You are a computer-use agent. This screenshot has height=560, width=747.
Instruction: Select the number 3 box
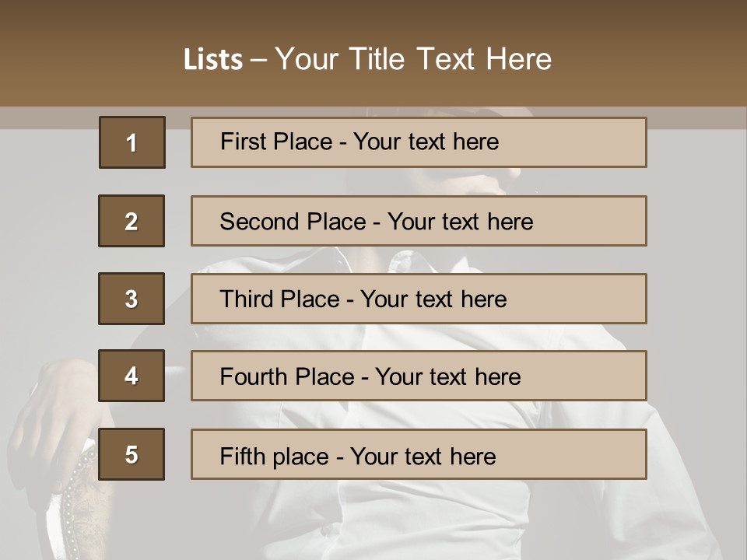coord(132,299)
